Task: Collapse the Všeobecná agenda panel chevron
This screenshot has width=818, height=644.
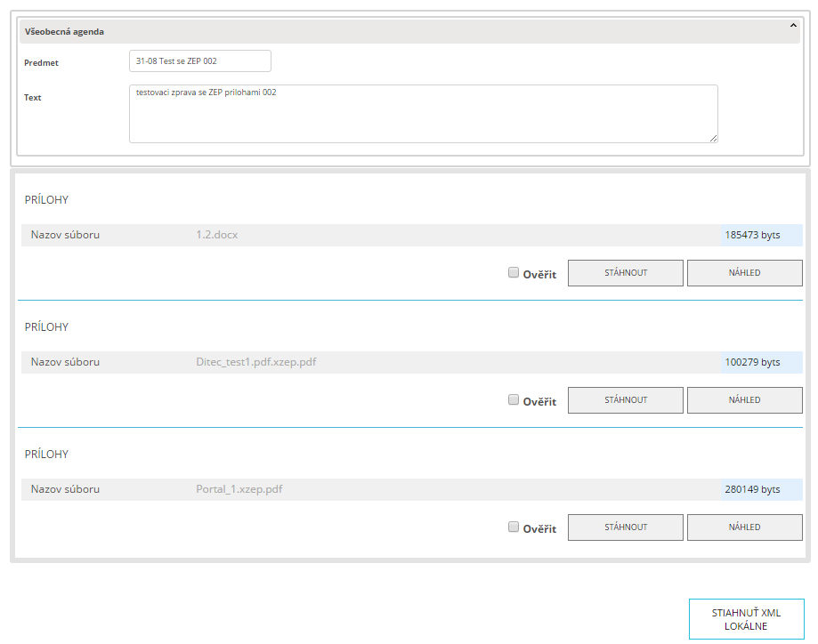Action: click(793, 26)
